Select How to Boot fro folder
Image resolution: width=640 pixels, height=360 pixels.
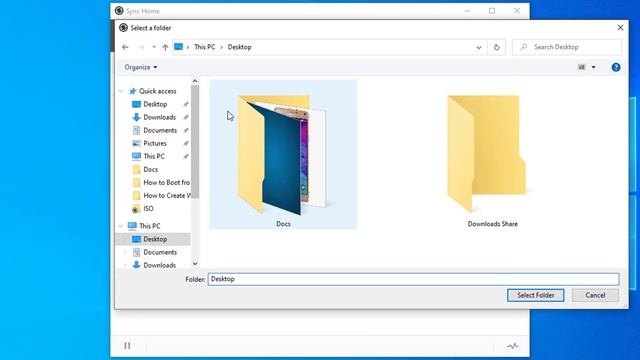click(x=167, y=182)
